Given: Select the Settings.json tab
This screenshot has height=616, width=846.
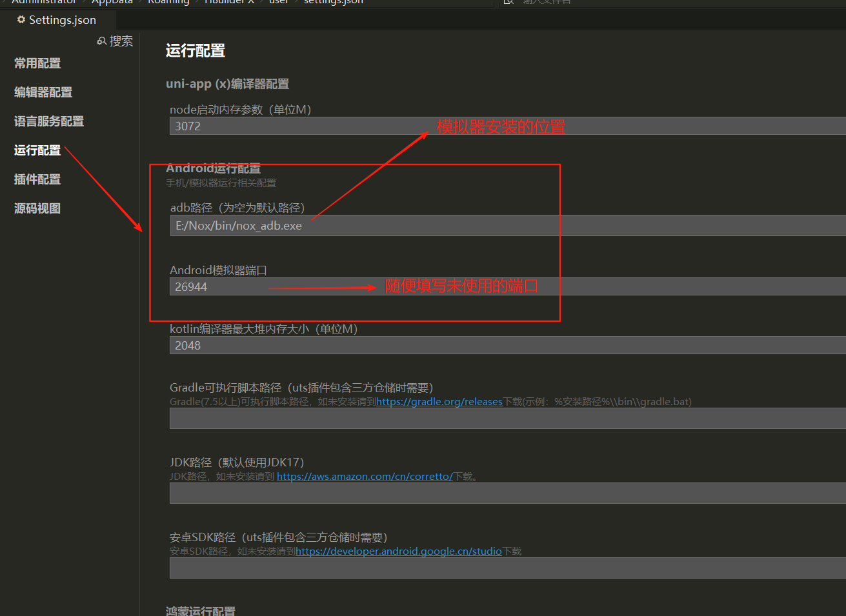Looking at the screenshot, I should (61, 20).
